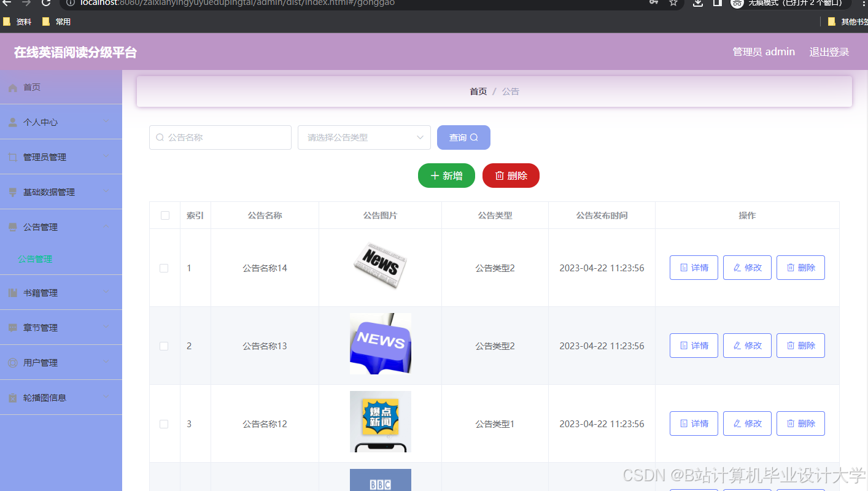Open 轮播图信息 sidebar menu label

tap(45, 398)
